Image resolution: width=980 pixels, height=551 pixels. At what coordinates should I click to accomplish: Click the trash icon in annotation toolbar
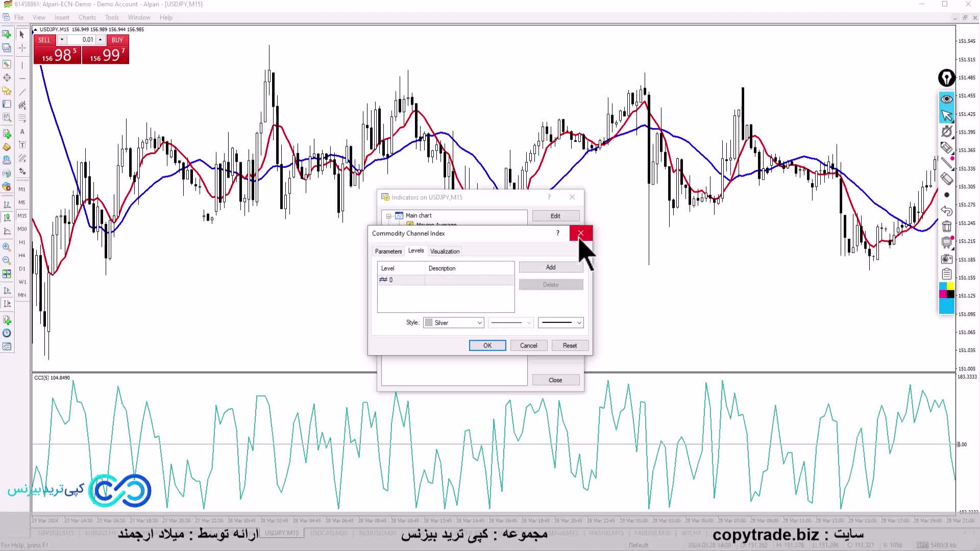click(947, 227)
